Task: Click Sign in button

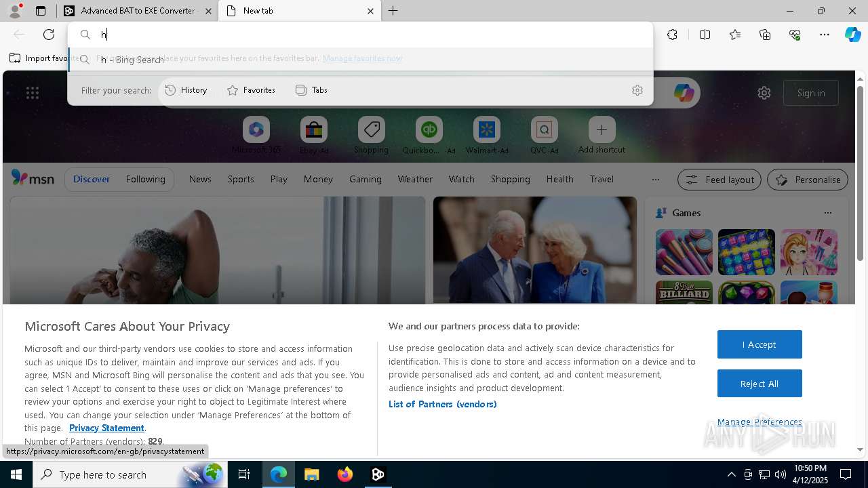Action: [x=811, y=93]
